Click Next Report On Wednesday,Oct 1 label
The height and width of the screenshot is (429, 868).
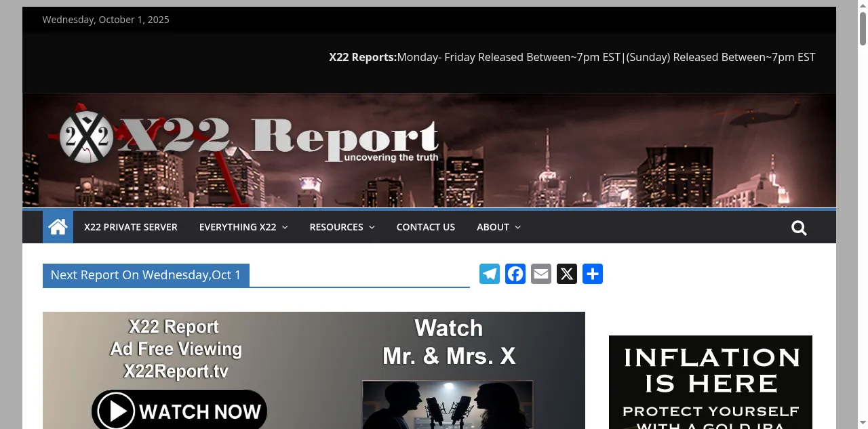click(x=146, y=275)
